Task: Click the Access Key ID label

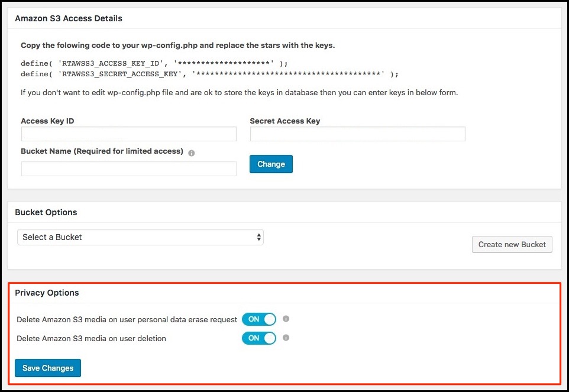Action: pyautogui.click(x=47, y=121)
